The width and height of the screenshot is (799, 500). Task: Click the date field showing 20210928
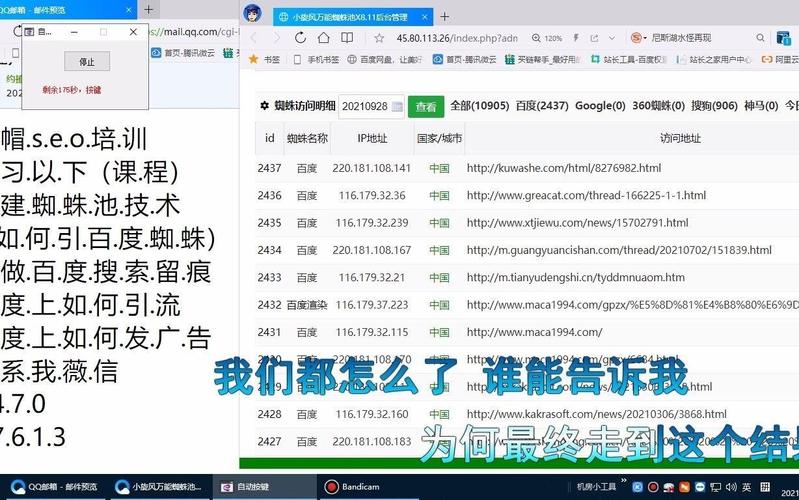point(371,107)
